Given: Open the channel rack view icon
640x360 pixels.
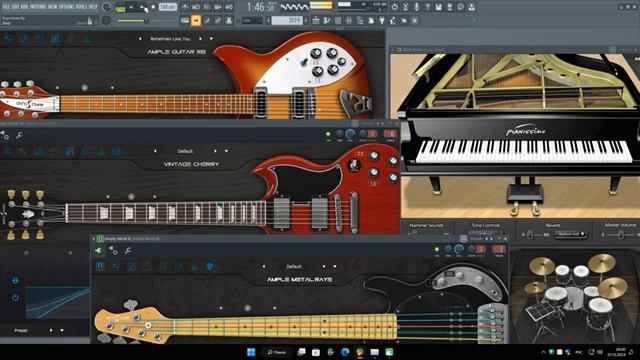Looking at the screenshot, I should (338, 20).
